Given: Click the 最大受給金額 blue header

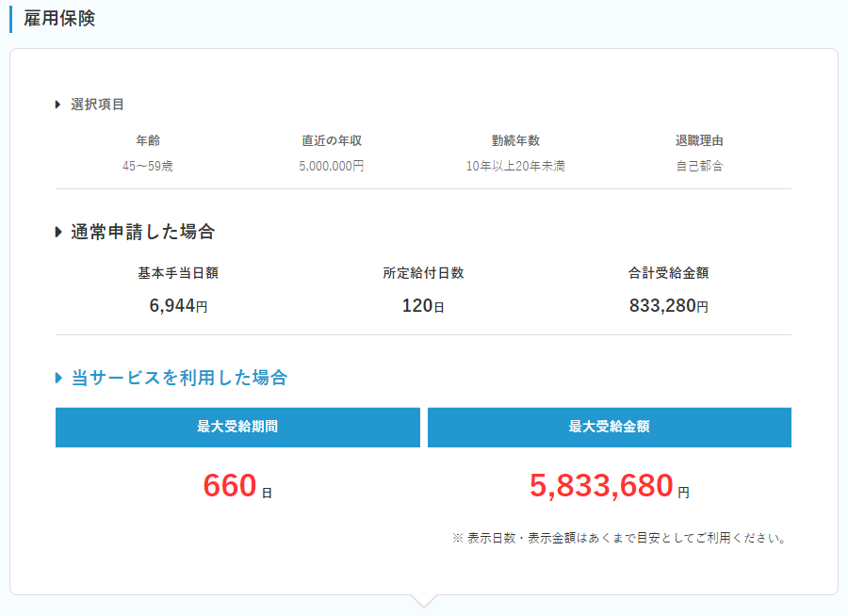Looking at the screenshot, I should 610,428.
